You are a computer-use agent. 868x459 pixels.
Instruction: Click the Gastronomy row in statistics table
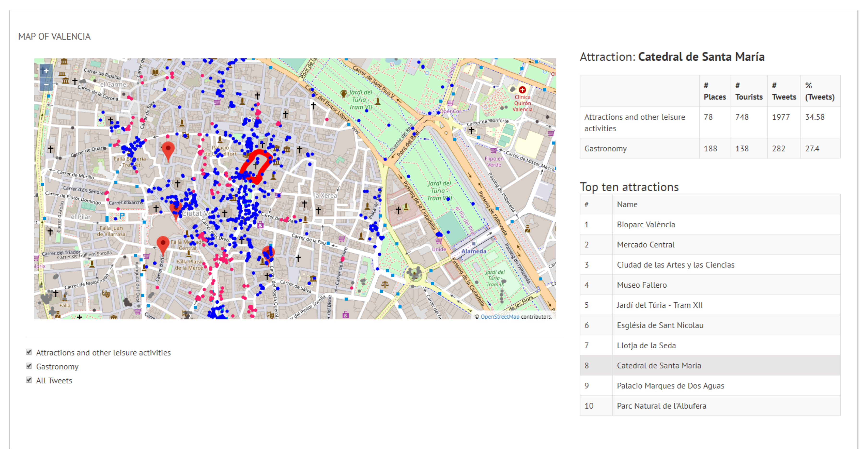tap(605, 149)
